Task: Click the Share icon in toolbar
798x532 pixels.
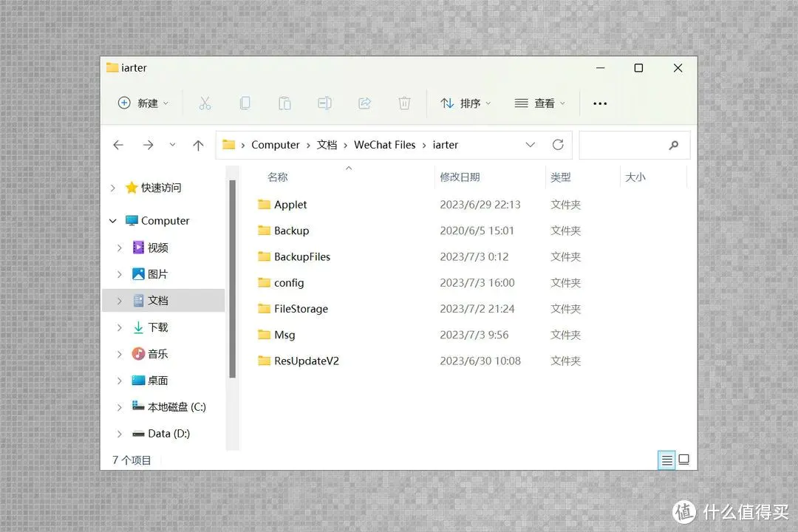Action: (x=364, y=103)
